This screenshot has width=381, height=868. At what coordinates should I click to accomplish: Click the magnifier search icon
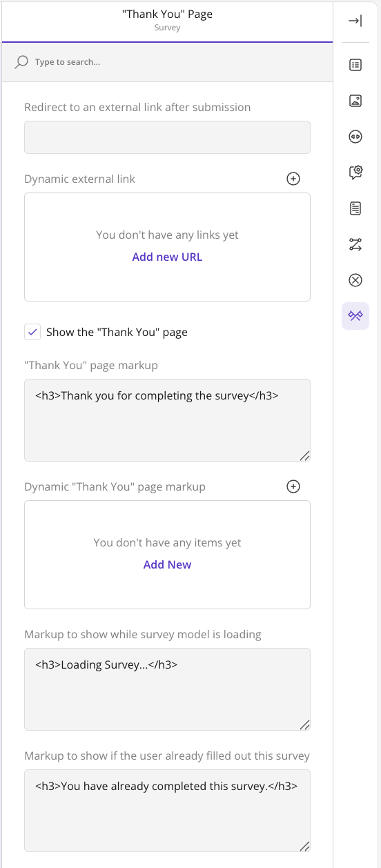(x=21, y=62)
